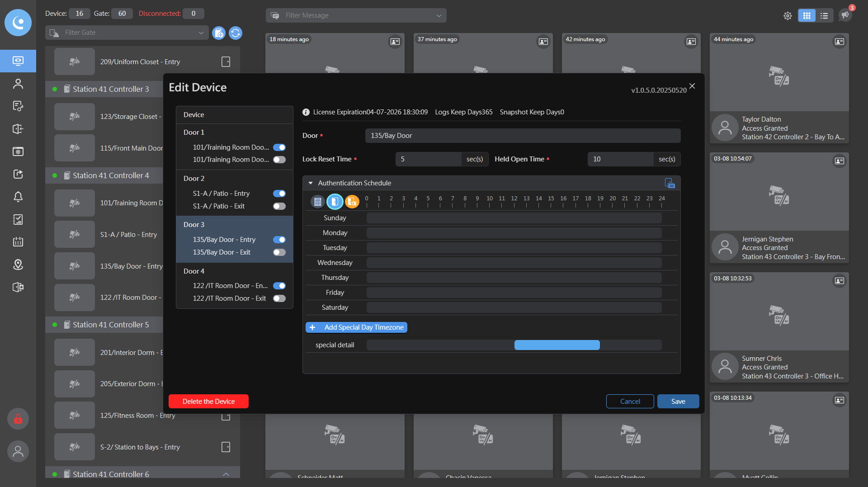Open notifications megaphone icon
Viewport: 868px width, 487px height.
(x=845, y=15)
